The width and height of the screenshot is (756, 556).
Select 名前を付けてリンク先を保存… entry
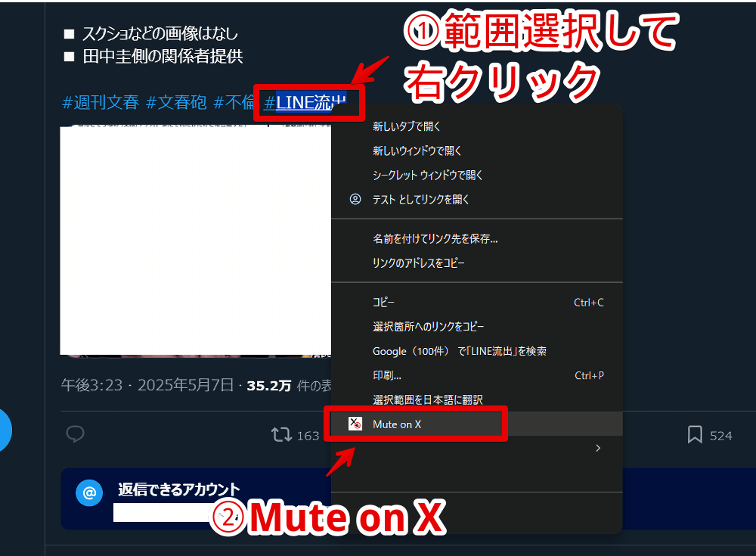[477, 239]
